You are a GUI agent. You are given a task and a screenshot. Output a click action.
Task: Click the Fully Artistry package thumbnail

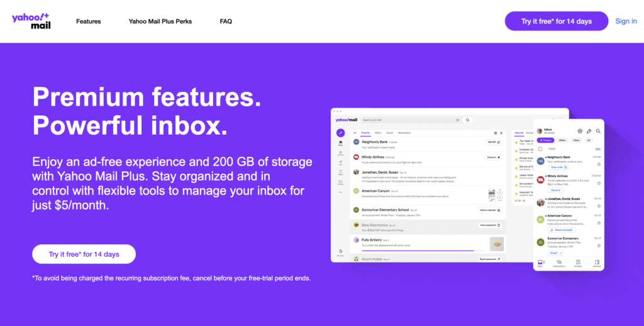click(497, 244)
